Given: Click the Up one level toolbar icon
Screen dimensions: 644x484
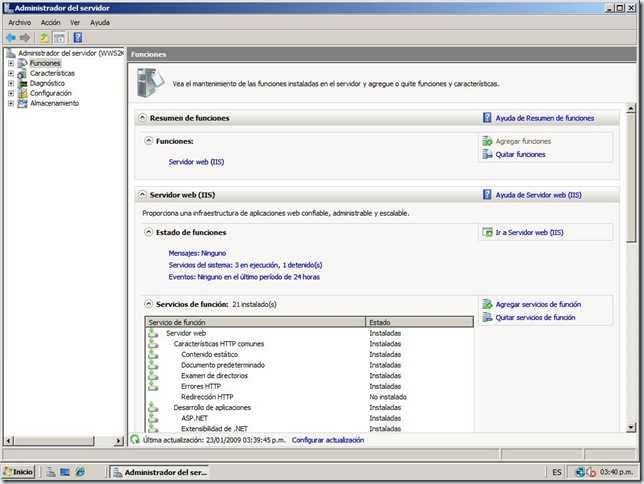Looking at the screenshot, I should [44, 38].
